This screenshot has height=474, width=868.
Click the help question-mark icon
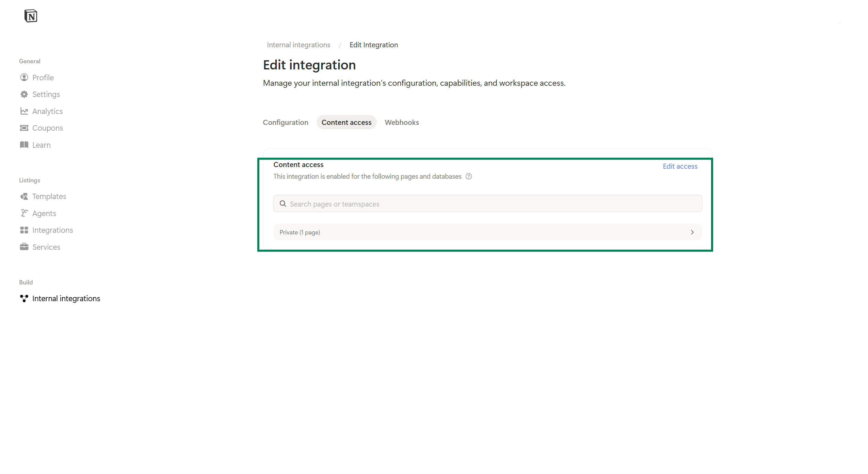click(469, 176)
